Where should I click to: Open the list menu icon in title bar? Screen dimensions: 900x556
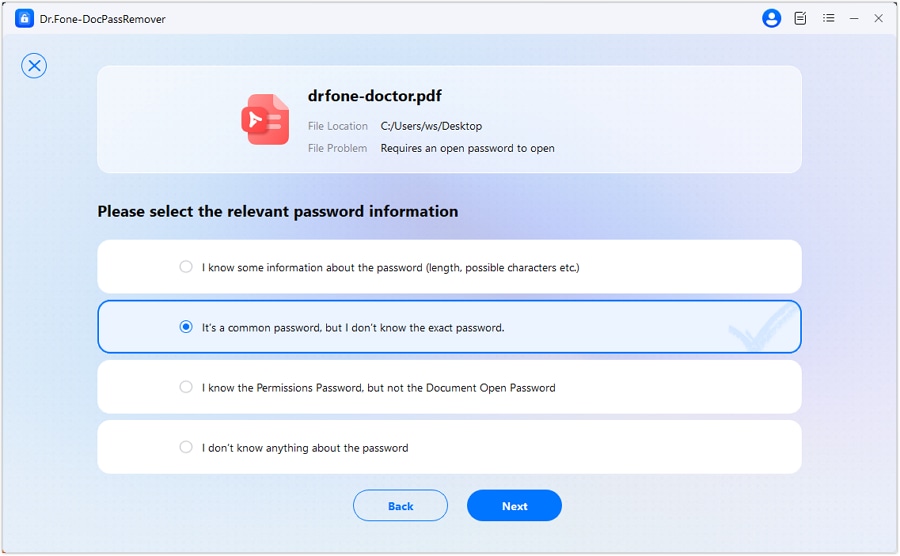[x=828, y=18]
